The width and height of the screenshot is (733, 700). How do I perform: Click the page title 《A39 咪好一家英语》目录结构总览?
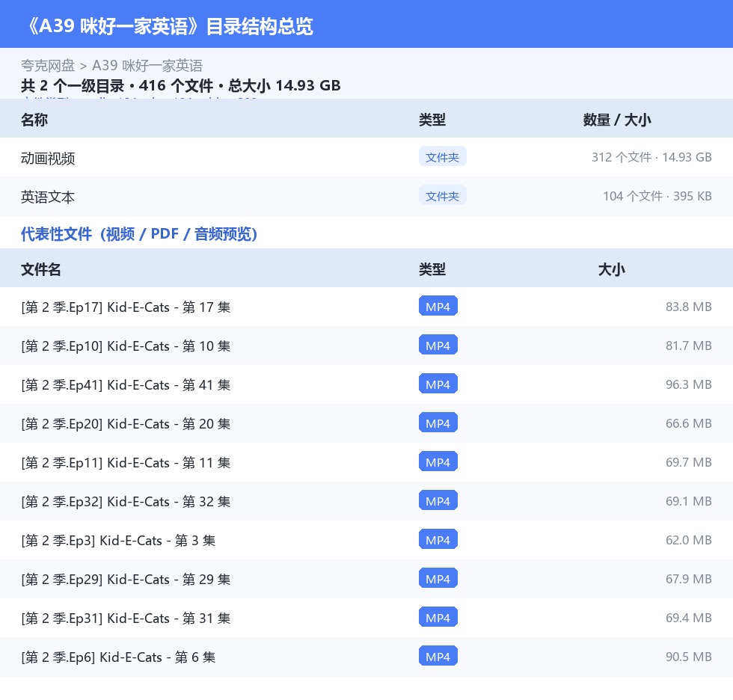coord(169,26)
